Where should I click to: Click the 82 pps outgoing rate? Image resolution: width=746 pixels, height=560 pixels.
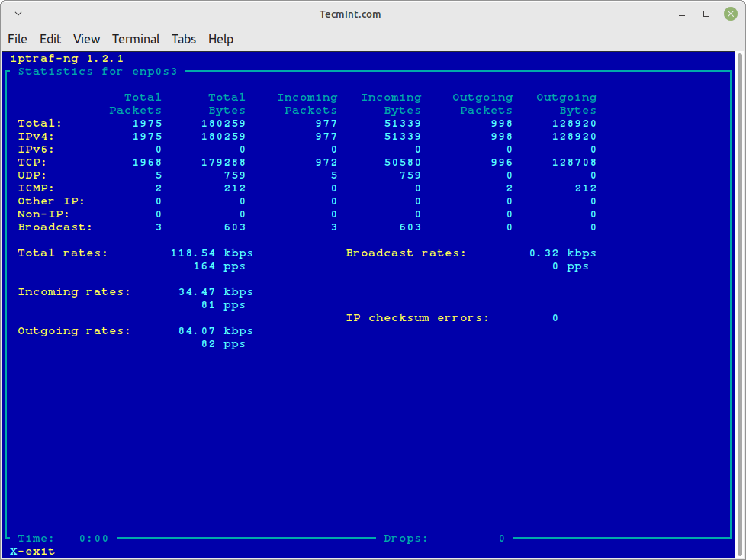point(223,344)
